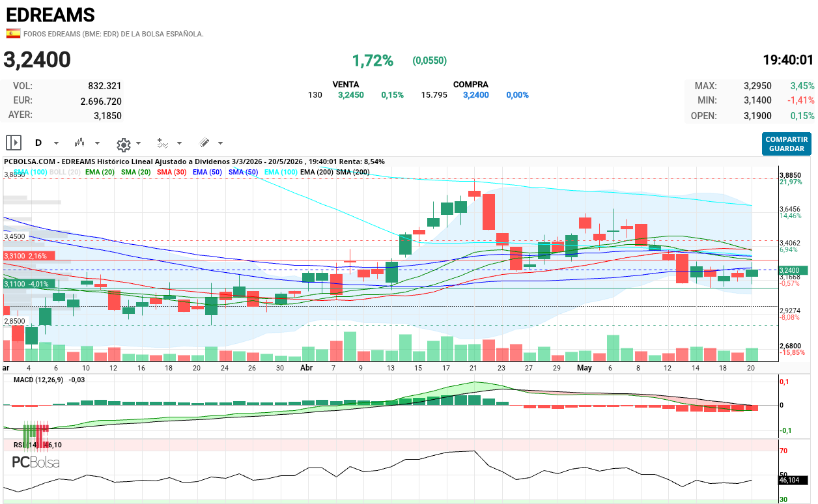The height and width of the screenshot is (504, 818).
Task: Click the current price 3,2400 heading
Action: pyautogui.click(x=37, y=60)
